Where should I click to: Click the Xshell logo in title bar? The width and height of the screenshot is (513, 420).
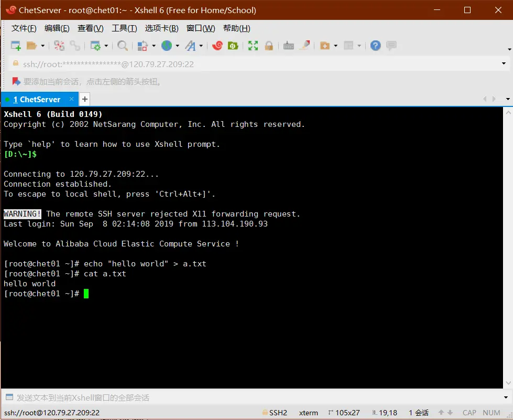pyautogui.click(x=11, y=10)
